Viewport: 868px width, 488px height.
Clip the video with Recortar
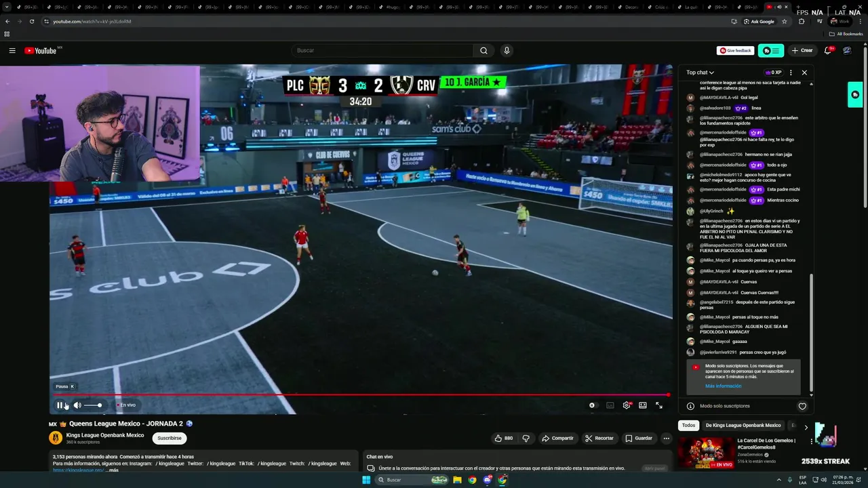click(x=599, y=439)
